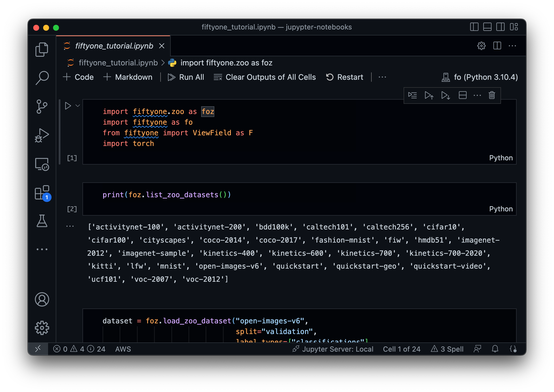The height and width of the screenshot is (392, 554).
Task: Click the feedback icon in status bar
Action: pos(477,349)
